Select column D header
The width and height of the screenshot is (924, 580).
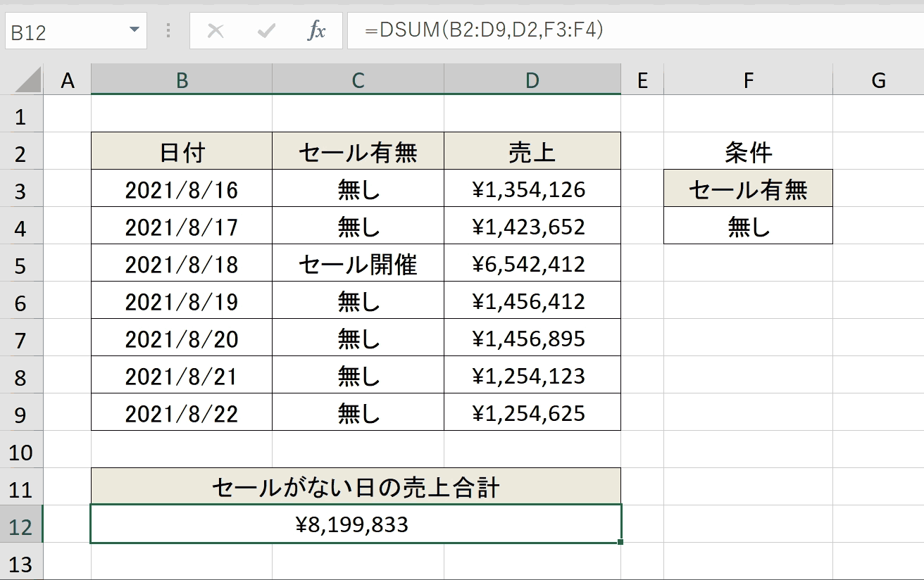click(532, 80)
